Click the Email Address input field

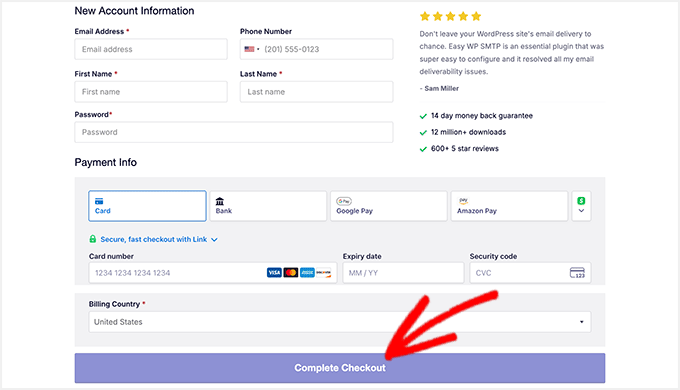[151, 49]
